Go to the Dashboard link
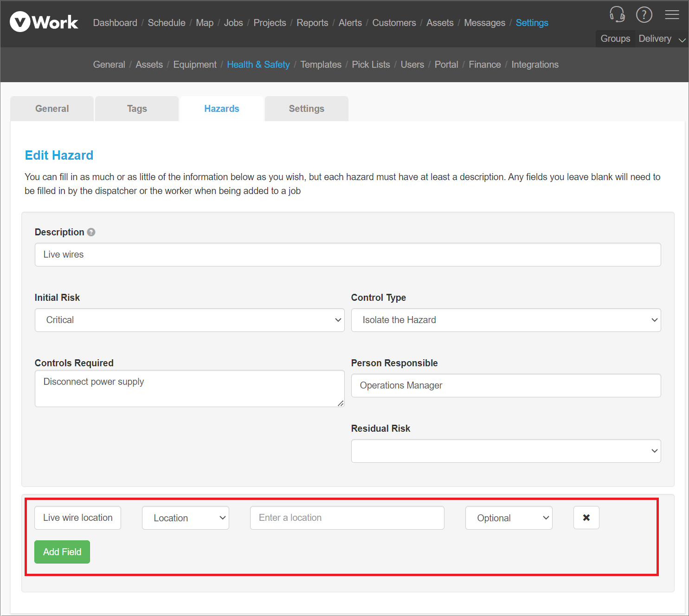689x616 pixels. point(115,23)
